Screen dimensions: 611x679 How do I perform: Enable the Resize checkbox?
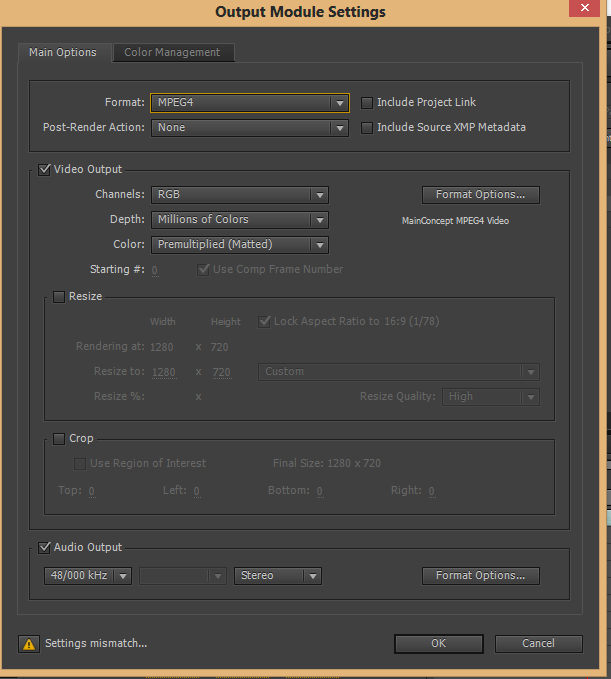(59, 297)
